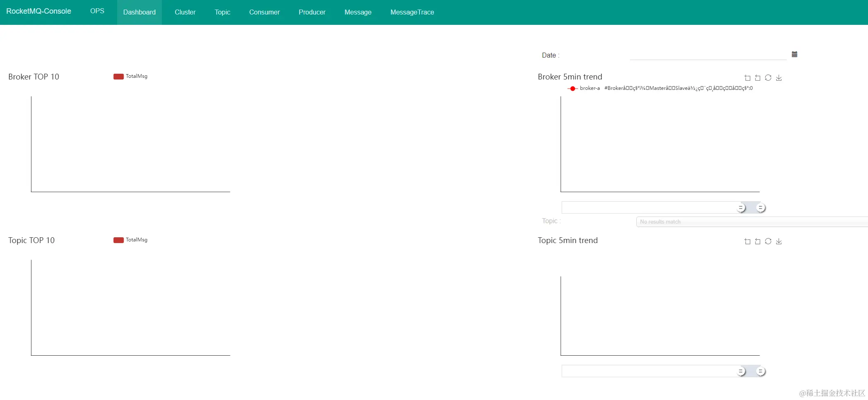This screenshot has width=868, height=400.
Task: Focus the Date input field
Action: tap(708, 55)
